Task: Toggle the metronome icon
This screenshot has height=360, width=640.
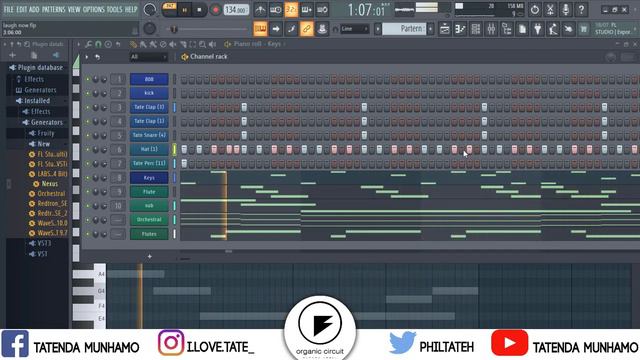Action: click(260, 9)
